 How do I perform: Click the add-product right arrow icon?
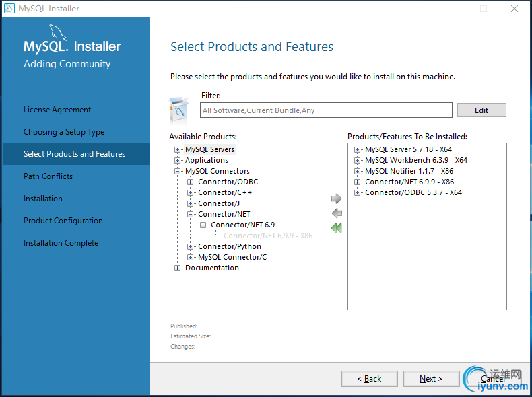click(336, 199)
